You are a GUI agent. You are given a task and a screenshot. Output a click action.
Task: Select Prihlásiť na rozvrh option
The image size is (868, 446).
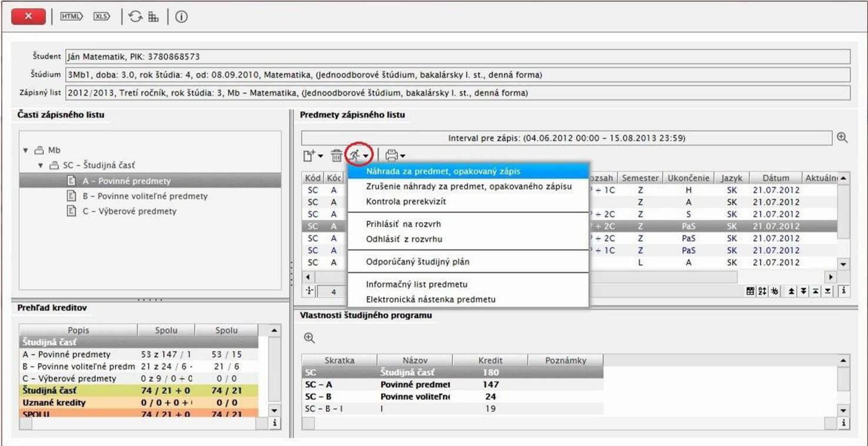[x=403, y=224]
